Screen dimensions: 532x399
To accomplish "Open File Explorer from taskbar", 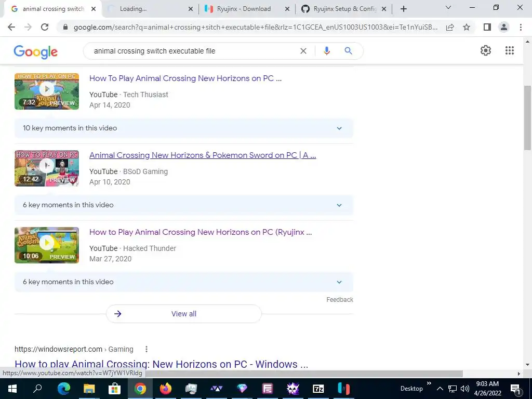I will 89,389.
